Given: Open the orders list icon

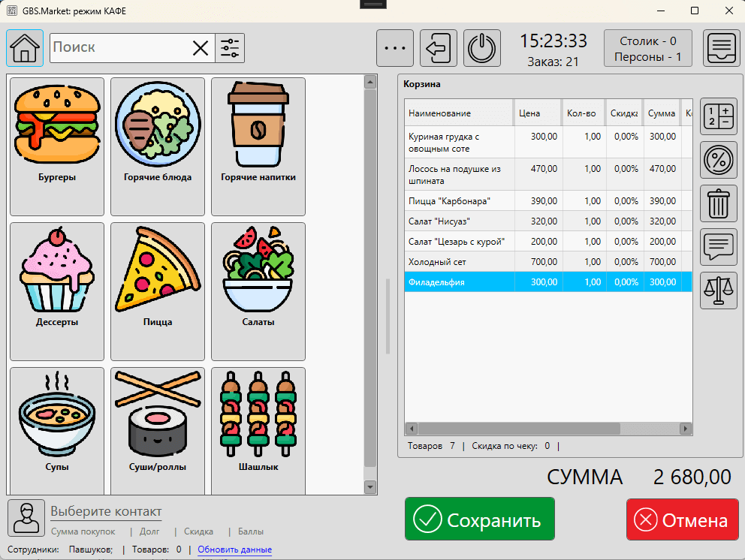Looking at the screenshot, I should (x=722, y=49).
